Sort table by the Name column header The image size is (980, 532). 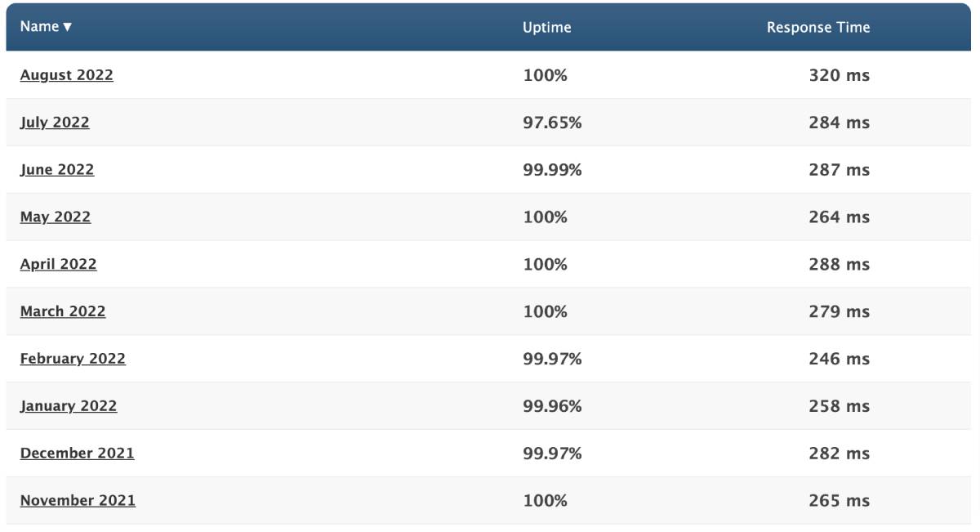[x=46, y=27]
